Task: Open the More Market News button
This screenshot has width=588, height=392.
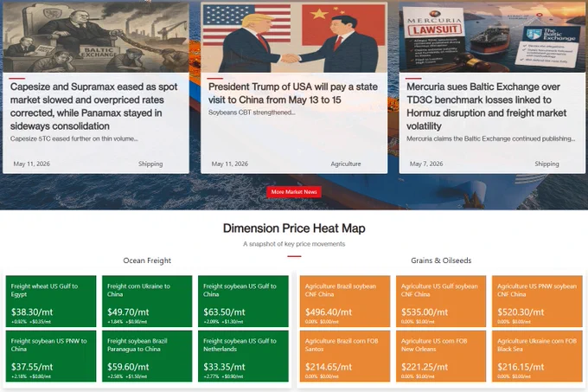Action: pos(294,192)
